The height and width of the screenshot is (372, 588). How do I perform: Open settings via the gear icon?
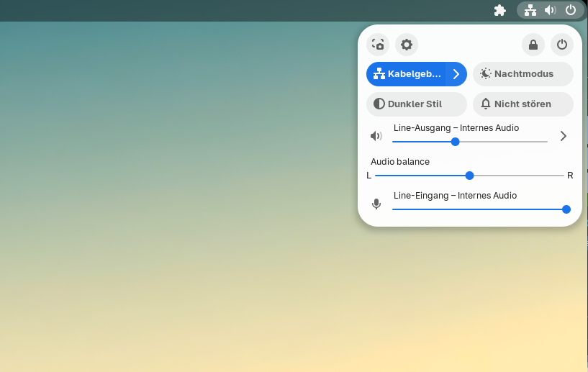pyautogui.click(x=407, y=45)
